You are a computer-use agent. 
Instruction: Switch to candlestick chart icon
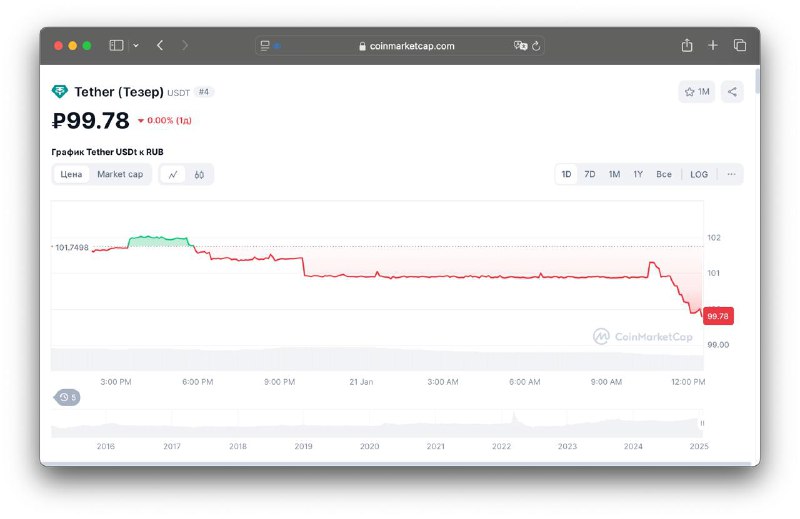pos(199,175)
